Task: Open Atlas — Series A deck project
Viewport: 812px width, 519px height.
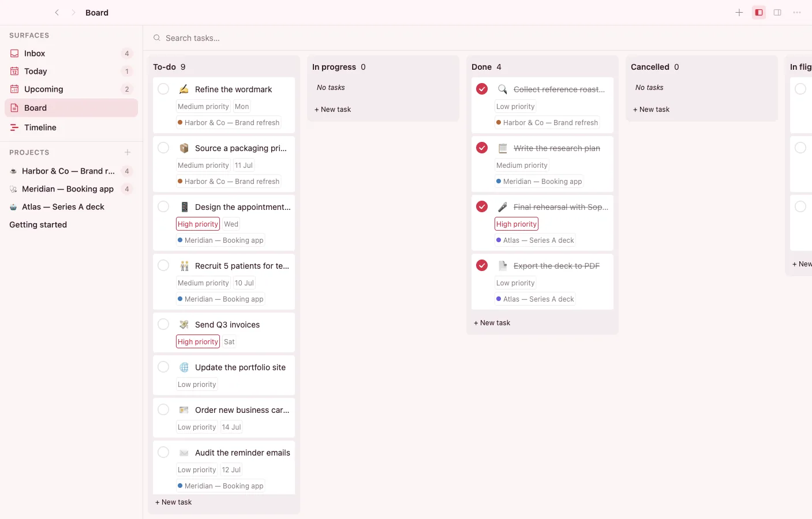Action: pos(71,207)
